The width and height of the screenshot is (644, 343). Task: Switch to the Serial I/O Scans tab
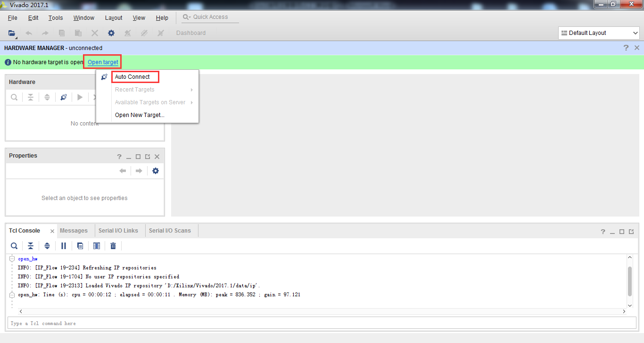tap(170, 231)
